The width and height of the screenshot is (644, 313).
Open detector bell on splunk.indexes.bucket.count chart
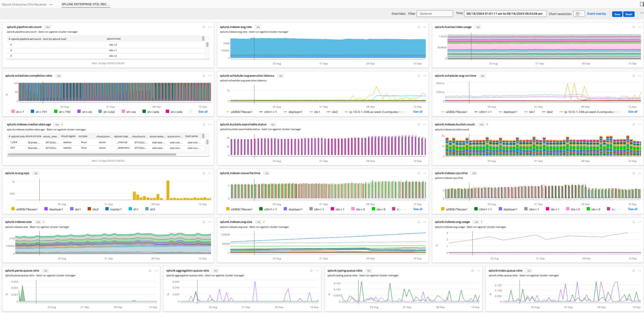click(x=633, y=124)
